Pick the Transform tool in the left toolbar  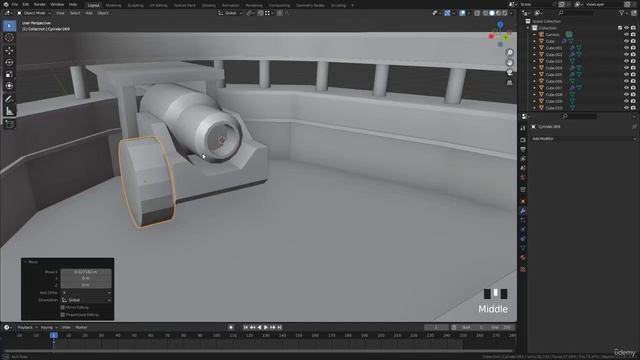pyautogui.click(x=9, y=86)
